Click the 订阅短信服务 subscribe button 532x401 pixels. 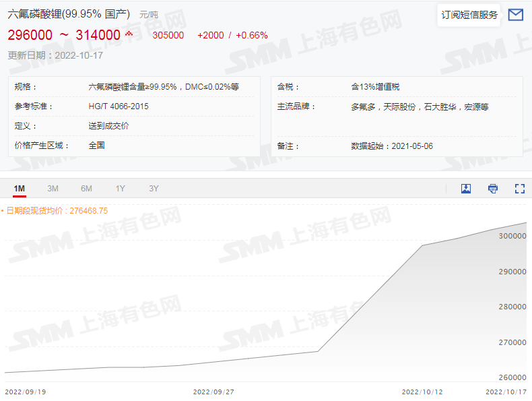point(469,15)
